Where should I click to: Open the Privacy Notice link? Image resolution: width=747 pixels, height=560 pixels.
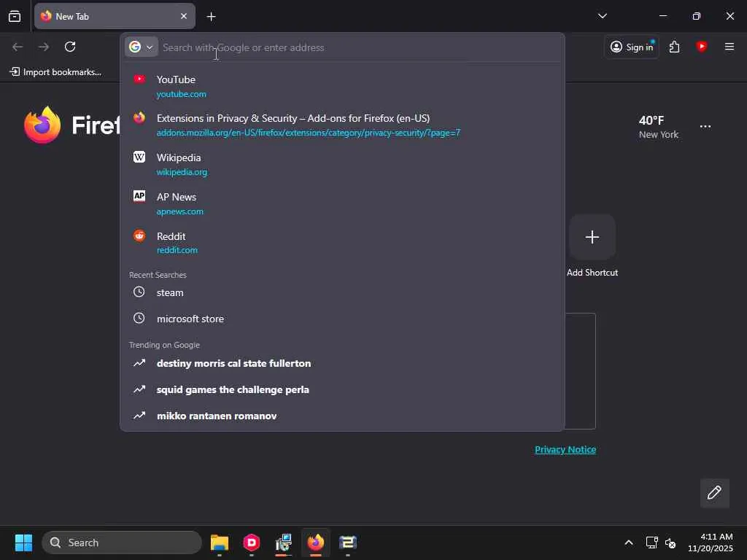pyautogui.click(x=565, y=449)
